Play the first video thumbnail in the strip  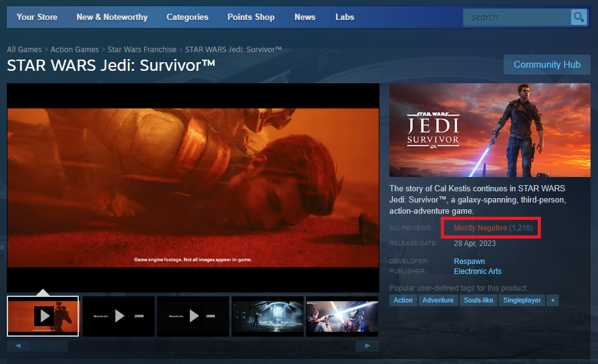tap(42, 316)
